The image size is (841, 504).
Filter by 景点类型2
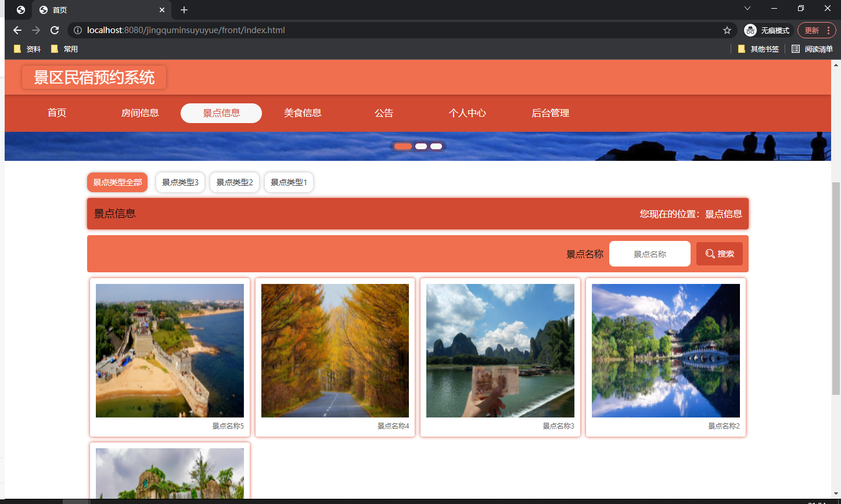tap(235, 182)
